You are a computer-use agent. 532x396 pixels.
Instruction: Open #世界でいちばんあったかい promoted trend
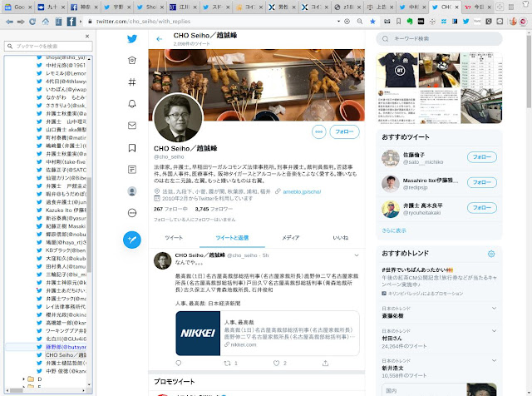coord(417,270)
